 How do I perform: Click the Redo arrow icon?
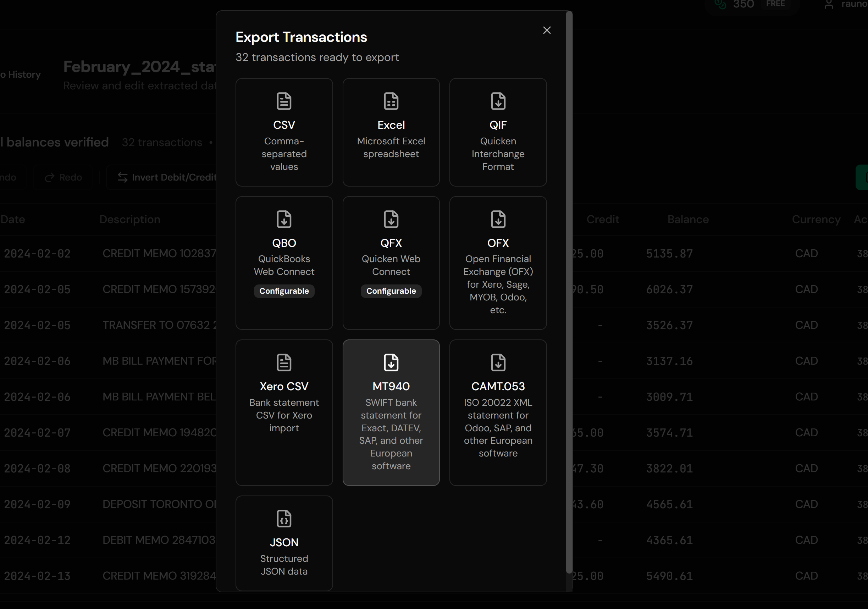click(x=50, y=177)
